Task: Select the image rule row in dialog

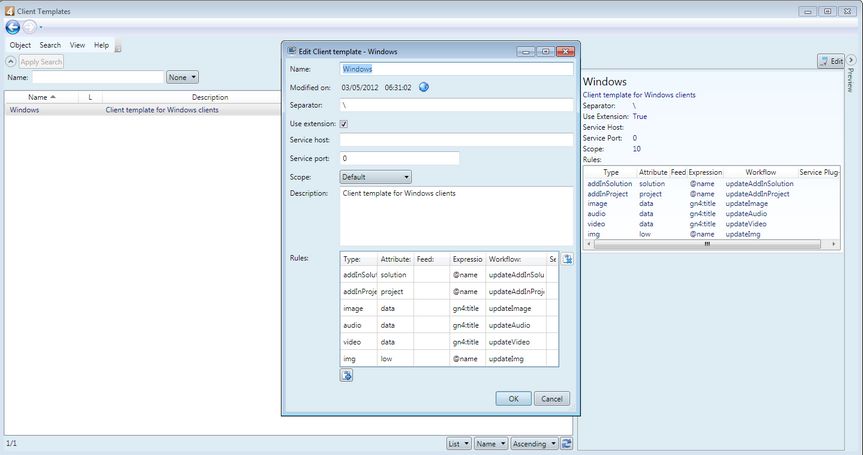Action: tap(449, 308)
